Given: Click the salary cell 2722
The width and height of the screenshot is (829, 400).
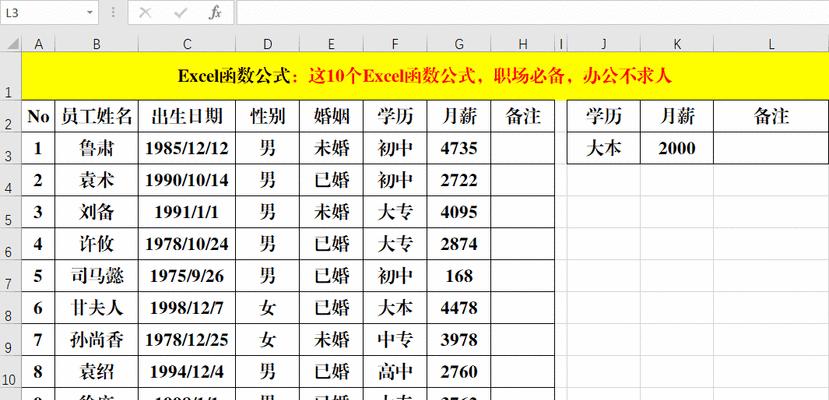Looking at the screenshot, I should pyautogui.click(x=459, y=180).
